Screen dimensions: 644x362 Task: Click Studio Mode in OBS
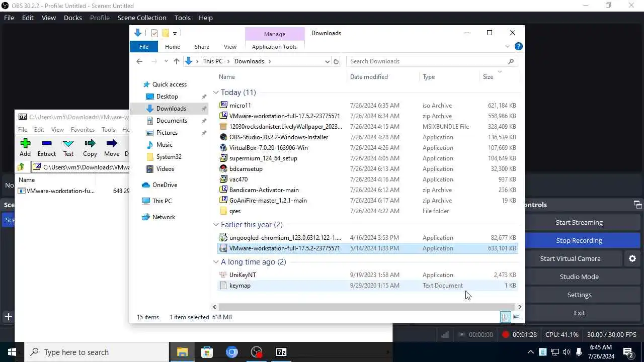pyautogui.click(x=579, y=277)
